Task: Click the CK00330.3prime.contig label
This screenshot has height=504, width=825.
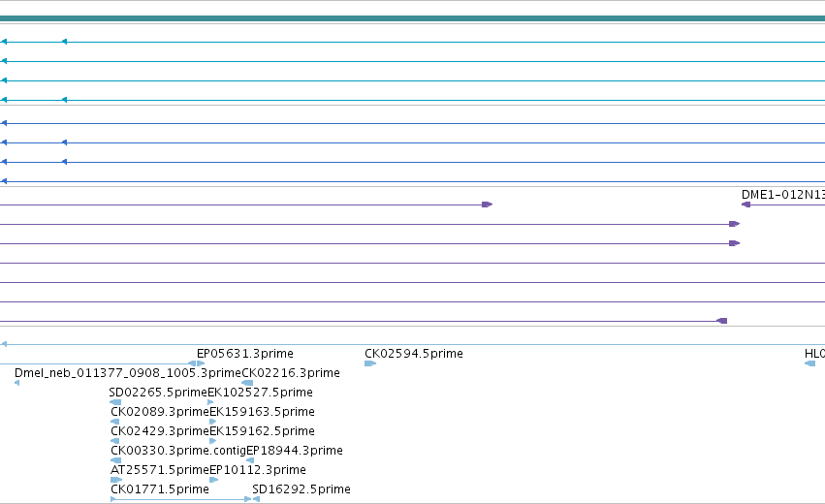Action: pos(178,451)
